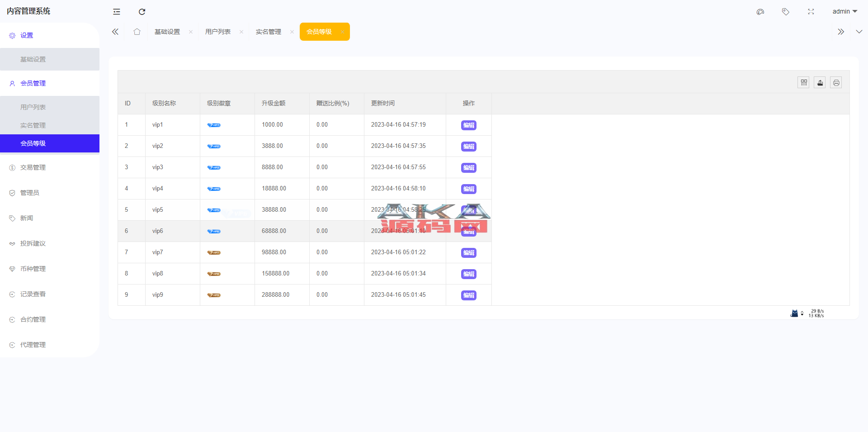Print the table using the printer icon

(836, 83)
